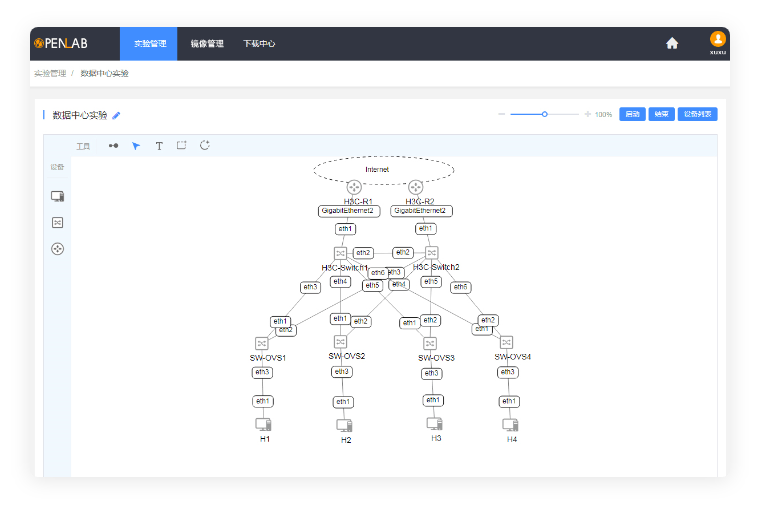Select the SW-OVS4 switch icon
Screen dimensions: 760x510
507,342
